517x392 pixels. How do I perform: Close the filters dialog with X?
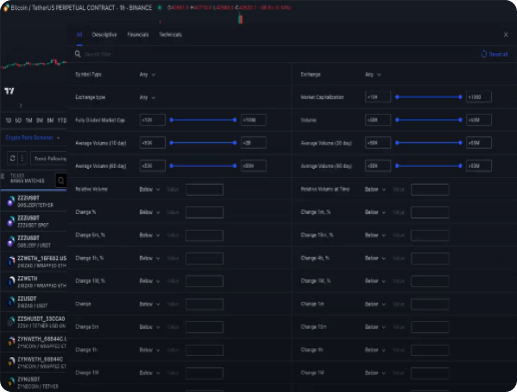tap(506, 35)
